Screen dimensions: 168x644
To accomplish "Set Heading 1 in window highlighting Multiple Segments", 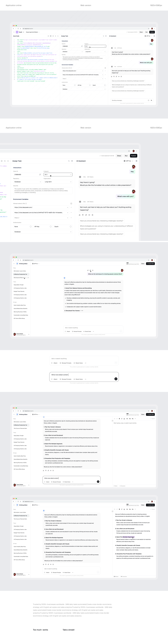I will click(127, 509).
